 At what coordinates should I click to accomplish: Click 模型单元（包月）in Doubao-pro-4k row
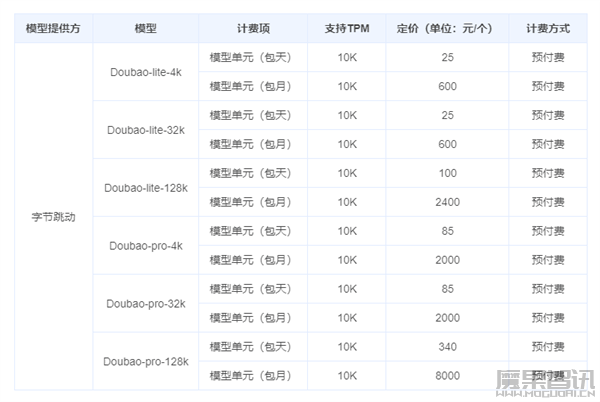[x=251, y=260]
